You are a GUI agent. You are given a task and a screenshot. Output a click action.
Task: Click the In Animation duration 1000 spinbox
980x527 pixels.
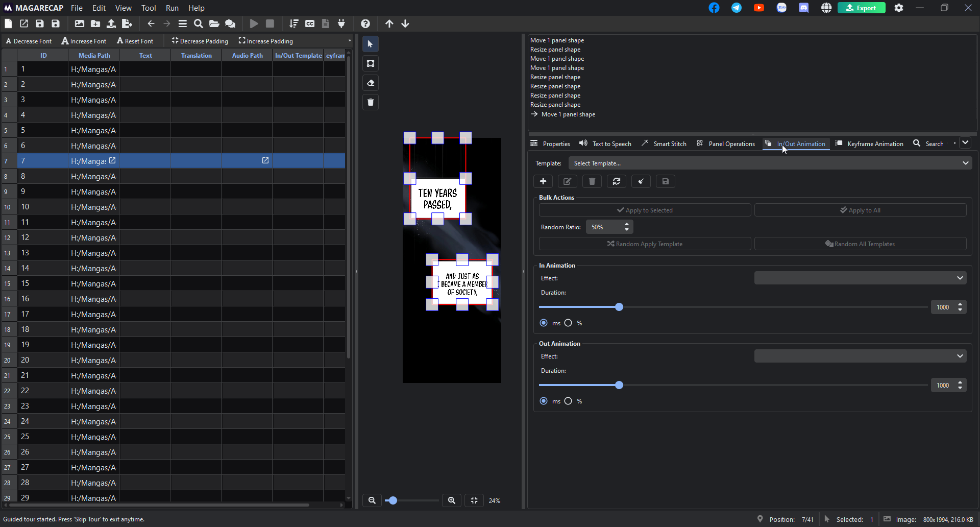point(948,307)
